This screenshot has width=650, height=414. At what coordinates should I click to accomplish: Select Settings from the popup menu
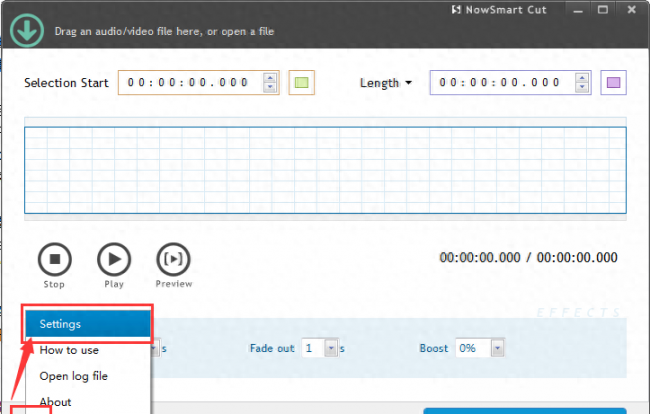pos(88,324)
